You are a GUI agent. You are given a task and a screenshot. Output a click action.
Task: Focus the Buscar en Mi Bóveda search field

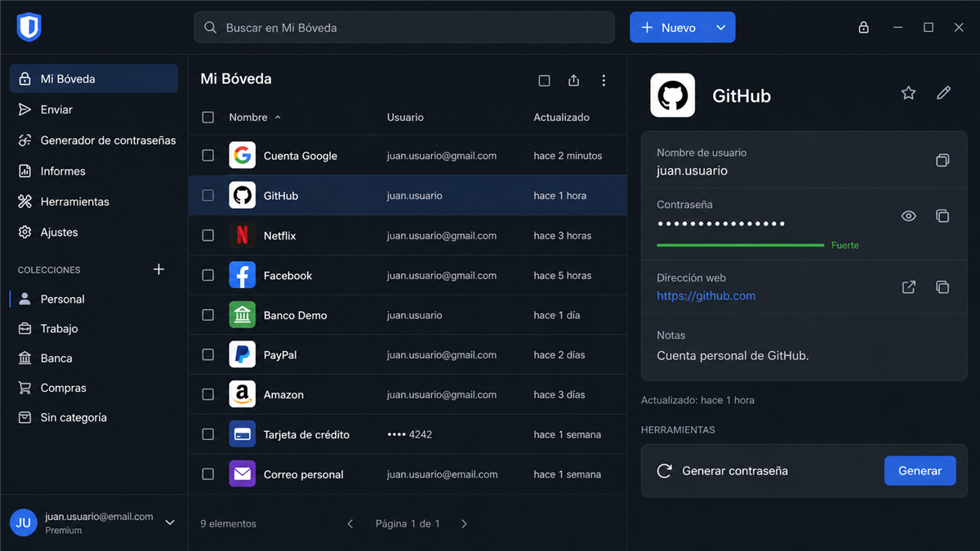click(404, 28)
